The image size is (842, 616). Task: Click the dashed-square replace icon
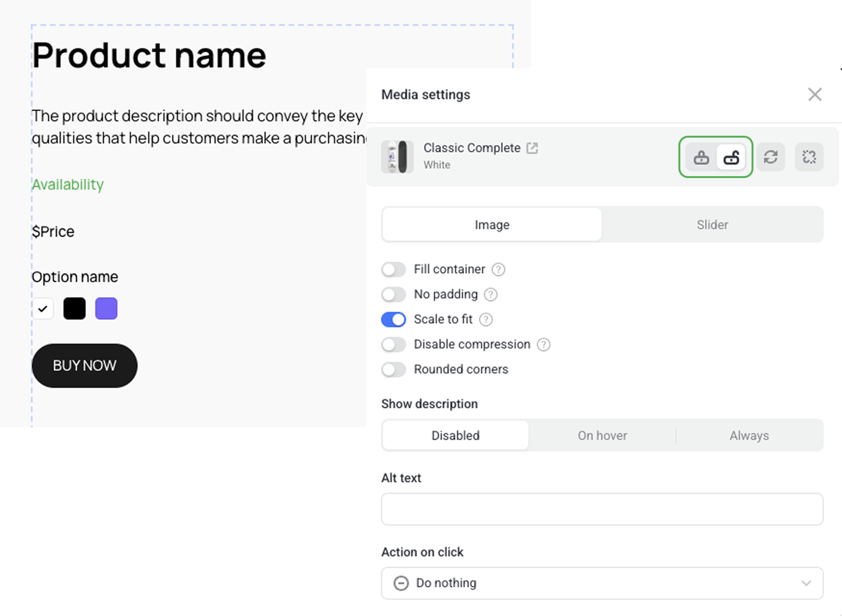click(x=809, y=157)
